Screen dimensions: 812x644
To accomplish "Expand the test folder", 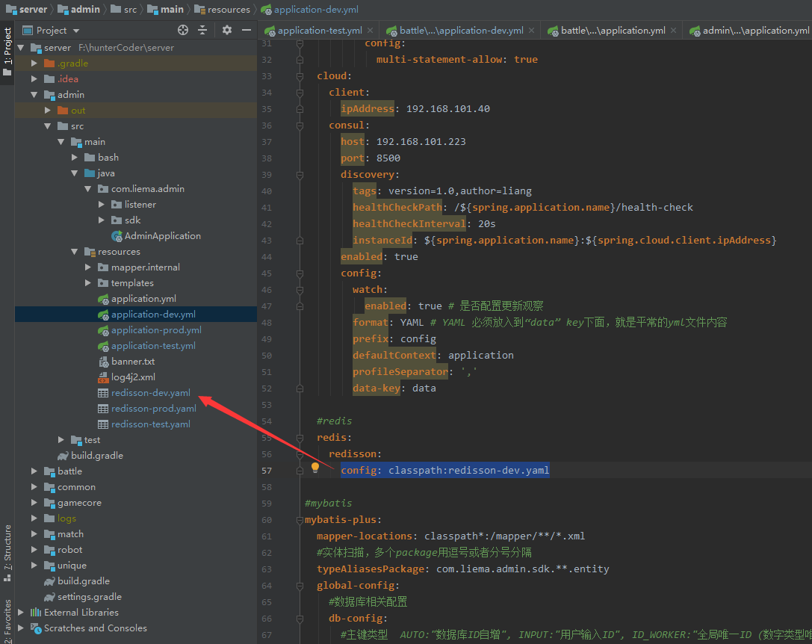I will click(x=61, y=440).
